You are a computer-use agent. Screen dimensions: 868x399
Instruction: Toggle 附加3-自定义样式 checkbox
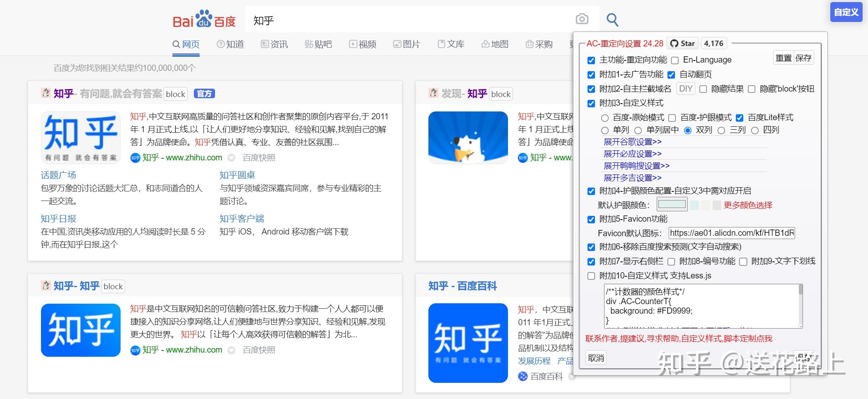point(591,104)
